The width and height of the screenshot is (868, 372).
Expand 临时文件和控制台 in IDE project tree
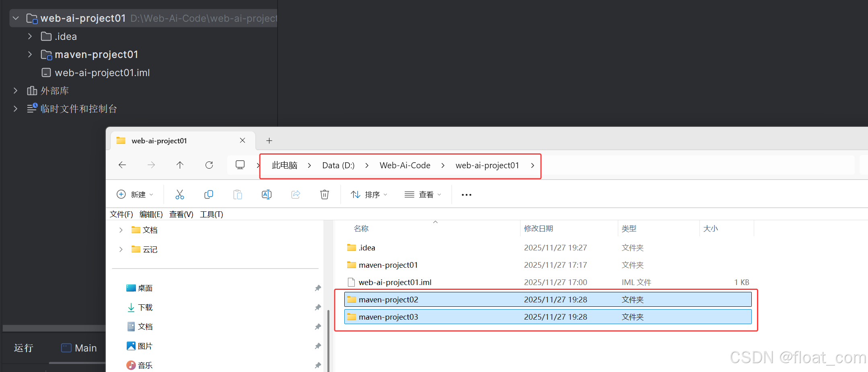pyautogui.click(x=15, y=109)
